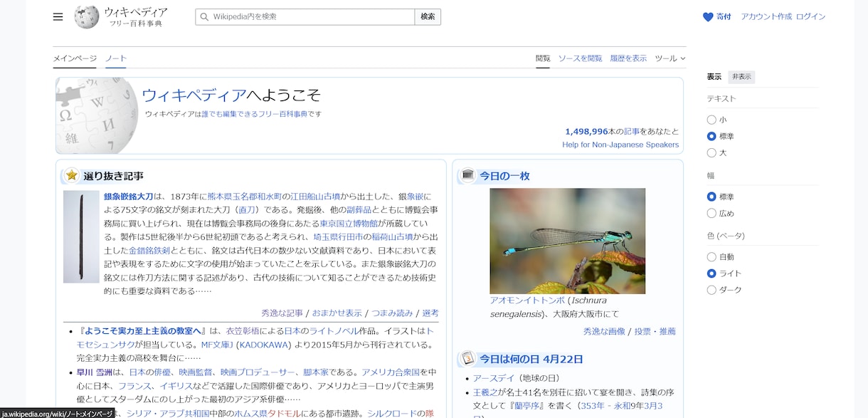Open the hamburger main menu
The height and width of the screenshot is (418, 868).
click(58, 17)
